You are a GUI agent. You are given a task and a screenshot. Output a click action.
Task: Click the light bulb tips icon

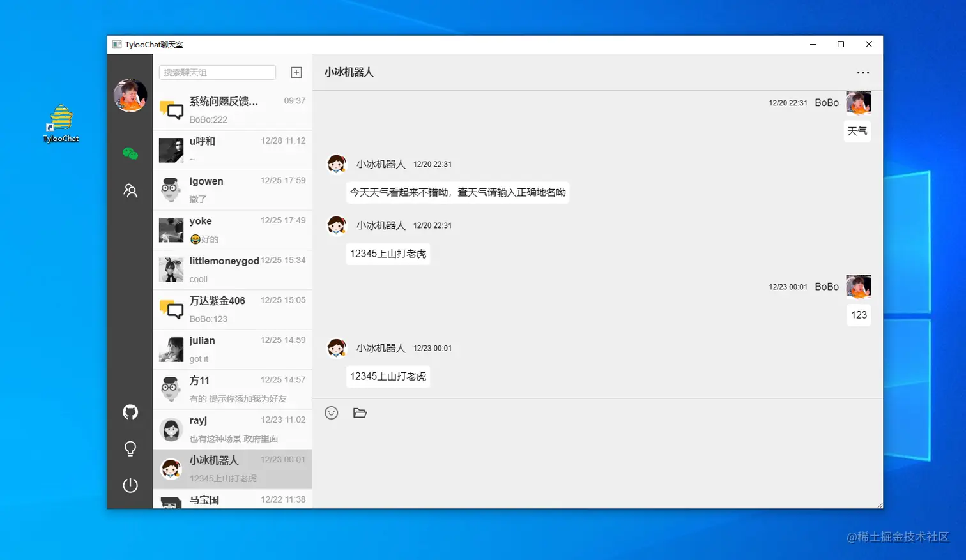pos(130,448)
